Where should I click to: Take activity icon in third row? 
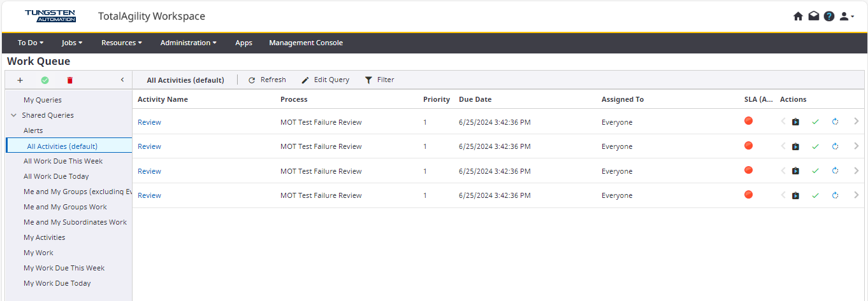tap(795, 171)
